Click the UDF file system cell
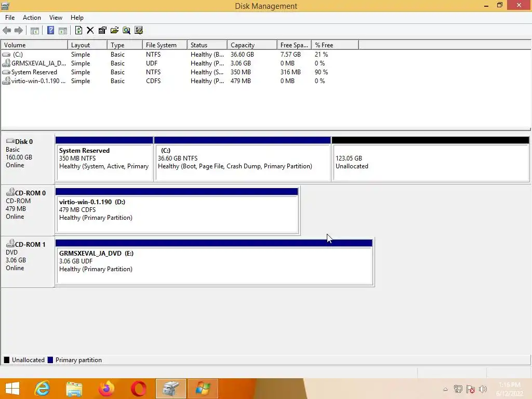Viewport: 532px width, 399px height. click(x=152, y=63)
